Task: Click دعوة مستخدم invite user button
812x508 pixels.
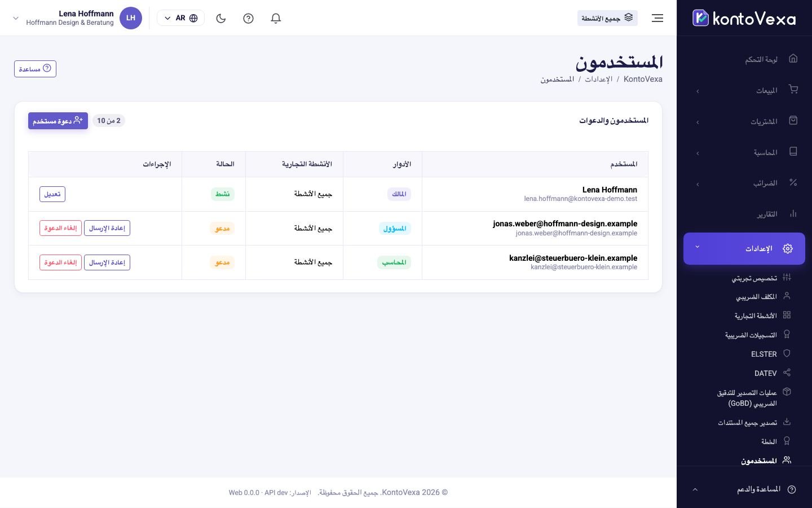Action: pyautogui.click(x=58, y=121)
